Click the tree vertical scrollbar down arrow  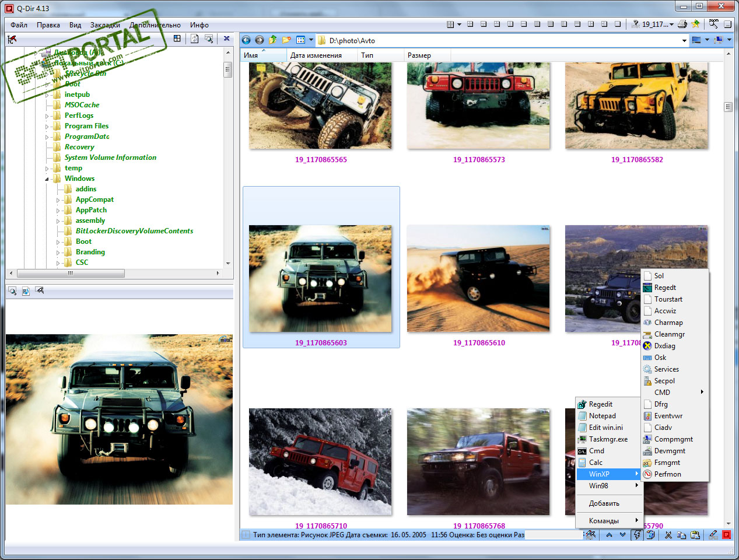click(x=228, y=264)
